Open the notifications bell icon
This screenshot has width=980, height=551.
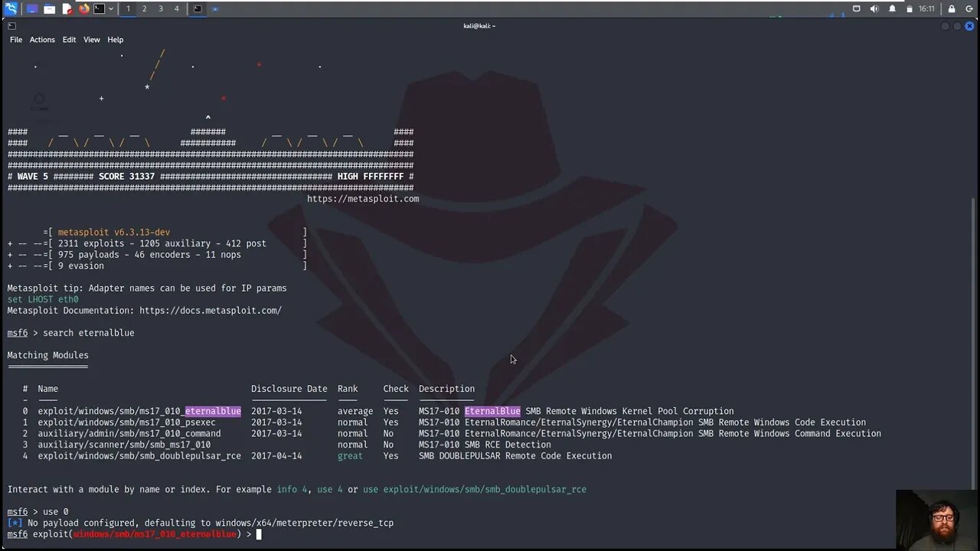pyautogui.click(x=892, y=8)
